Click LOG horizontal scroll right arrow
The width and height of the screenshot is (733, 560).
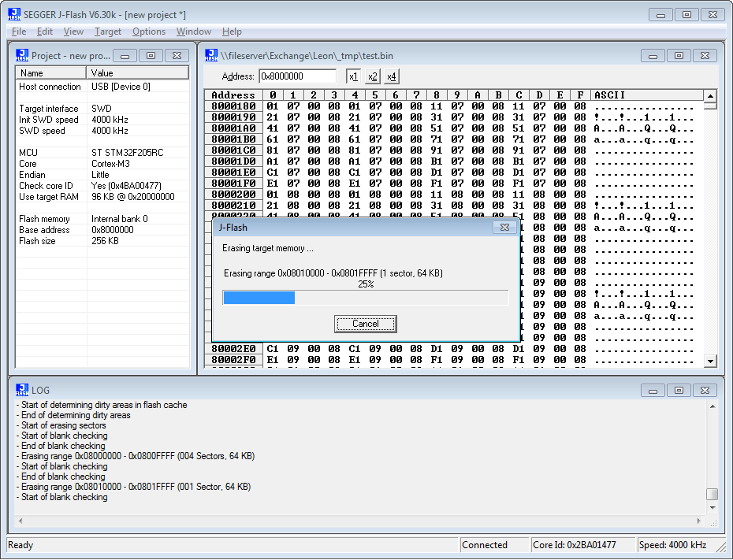click(699, 521)
